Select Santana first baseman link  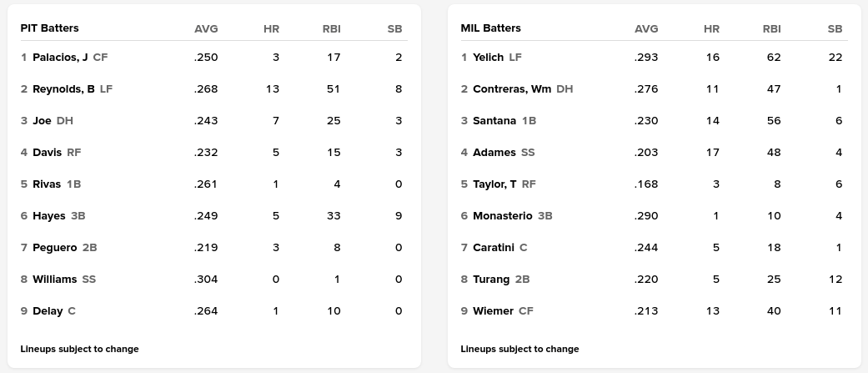(494, 121)
